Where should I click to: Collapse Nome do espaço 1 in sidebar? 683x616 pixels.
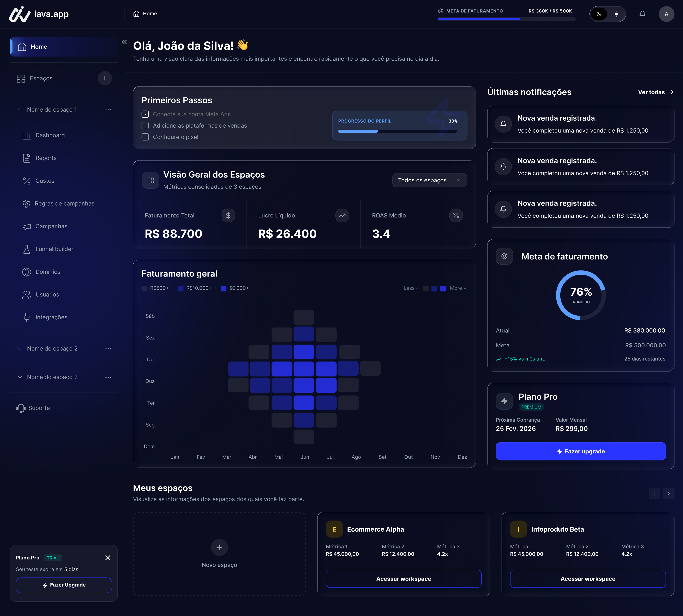coord(20,109)
